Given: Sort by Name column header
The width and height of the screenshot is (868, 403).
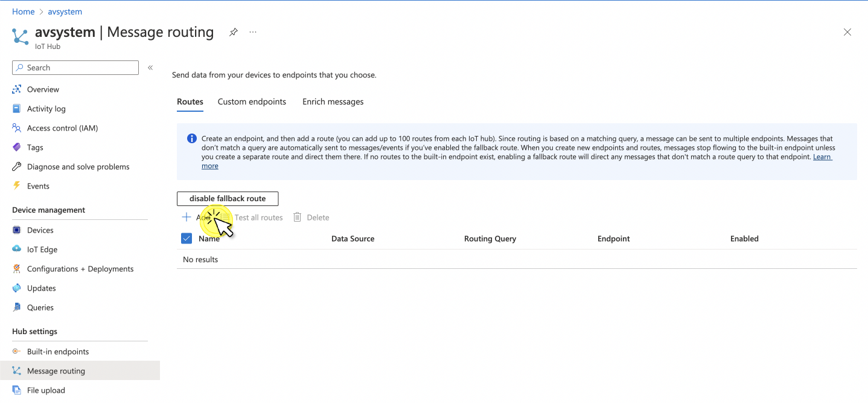Looking at the screenshot, I should point(209,239).
